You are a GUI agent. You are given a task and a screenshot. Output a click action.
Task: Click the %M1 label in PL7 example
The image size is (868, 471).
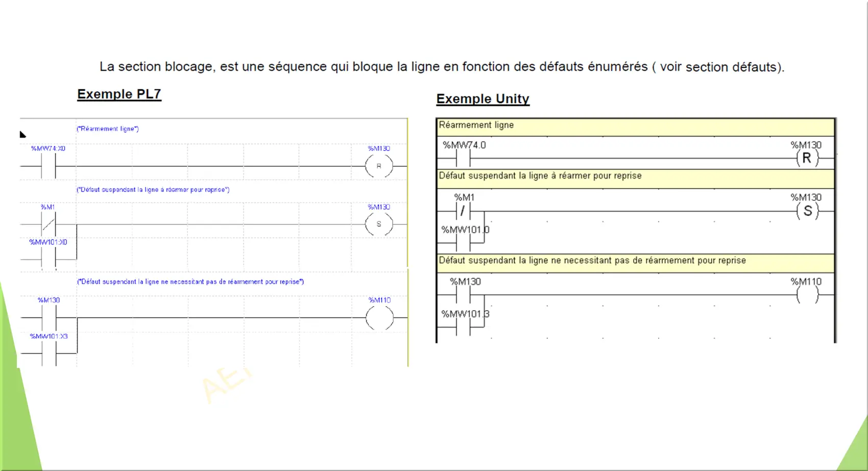tap(48, 207)
